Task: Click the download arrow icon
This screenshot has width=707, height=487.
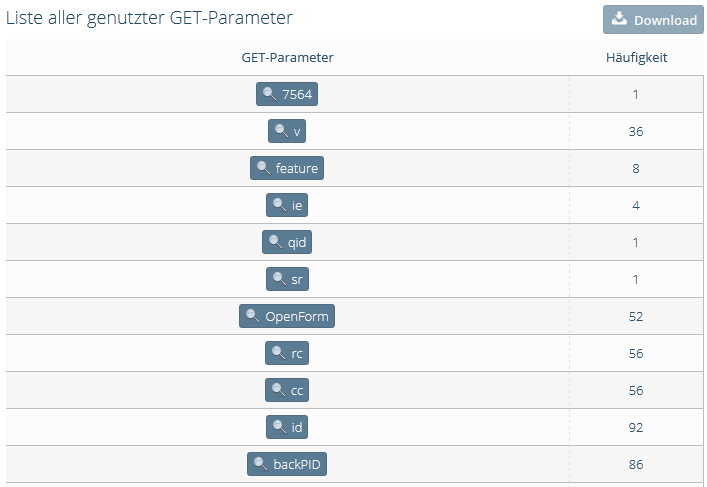Action: 619,19
